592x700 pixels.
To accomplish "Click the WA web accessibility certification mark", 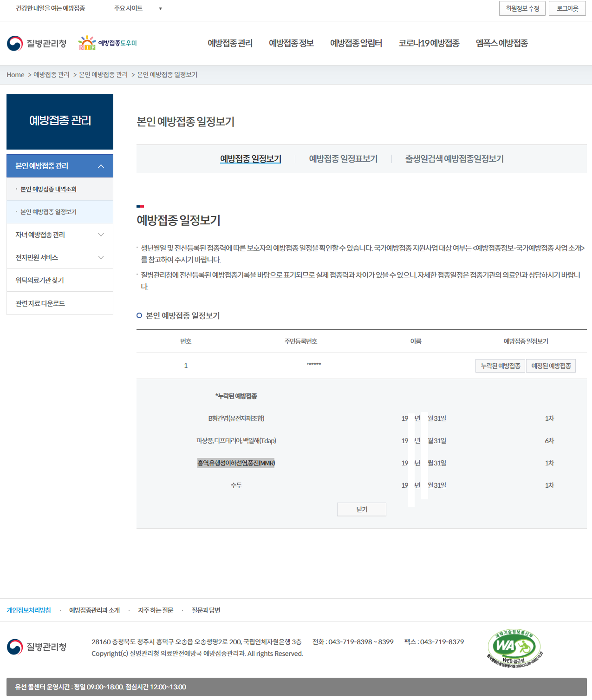I will pyautogui.click(x=514, y=648).
